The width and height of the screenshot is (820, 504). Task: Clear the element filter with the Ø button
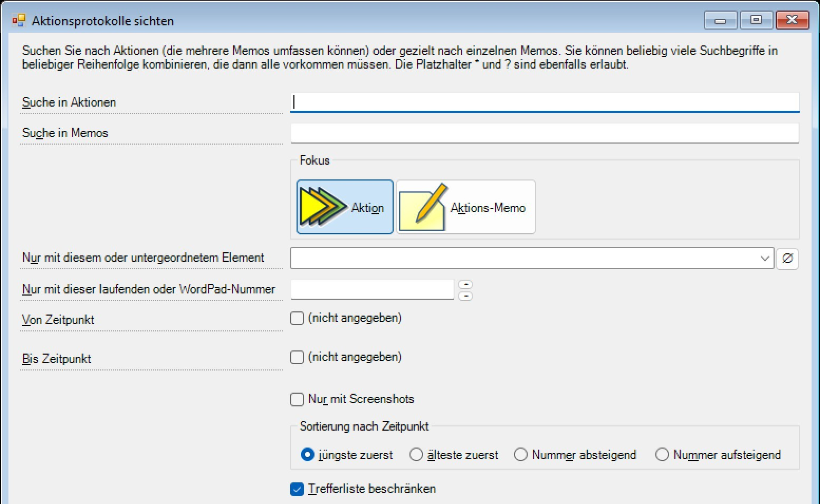(x=787, y=259)
